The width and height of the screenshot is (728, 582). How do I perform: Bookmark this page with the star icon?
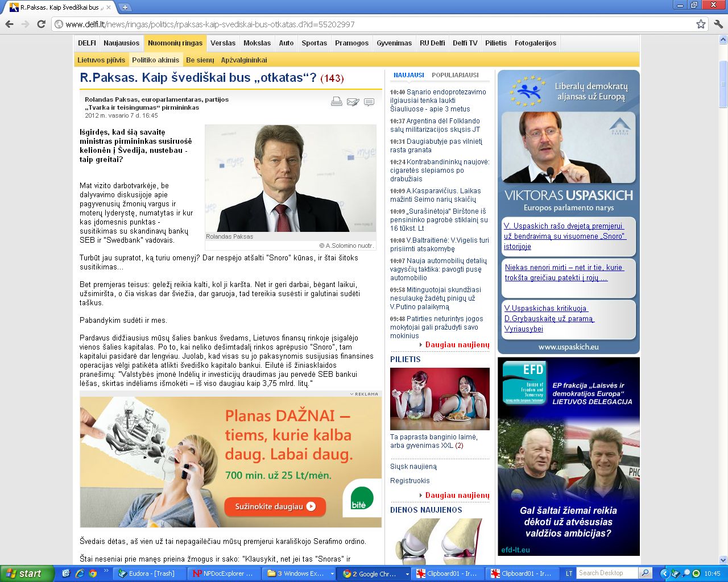pyautogui.click(x=701, y=24)
